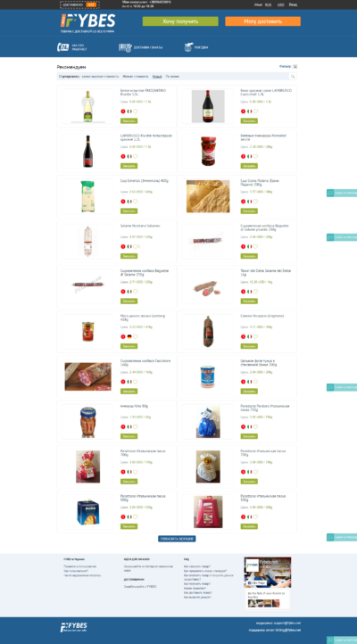357x644 pixels.
Task: Open the Как это работает phone icon
Action: (x=62, y=47)
